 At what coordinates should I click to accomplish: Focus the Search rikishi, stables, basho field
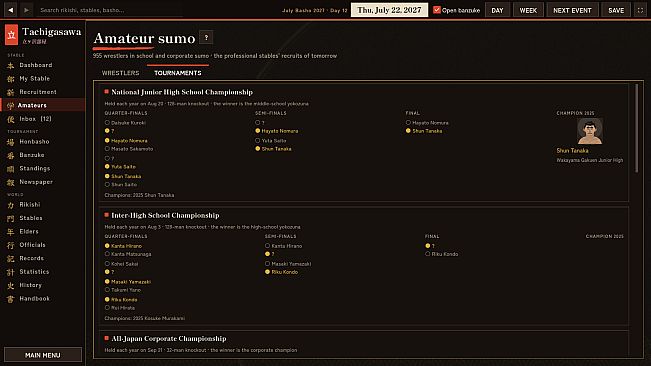click(x=110, y=10)
